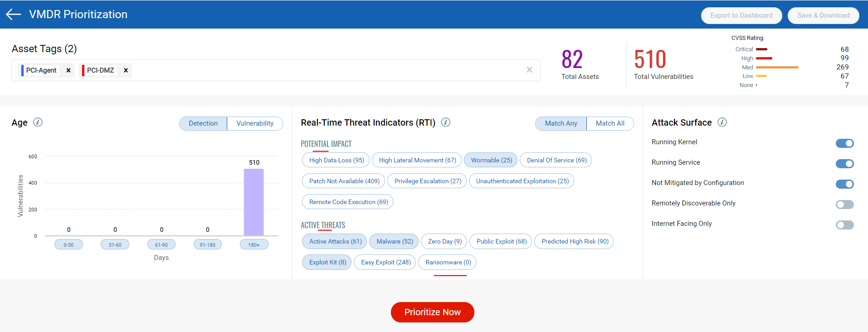Select Denial Of Service (69) indicator
This screenshot has width=868, height=332.
556,160
